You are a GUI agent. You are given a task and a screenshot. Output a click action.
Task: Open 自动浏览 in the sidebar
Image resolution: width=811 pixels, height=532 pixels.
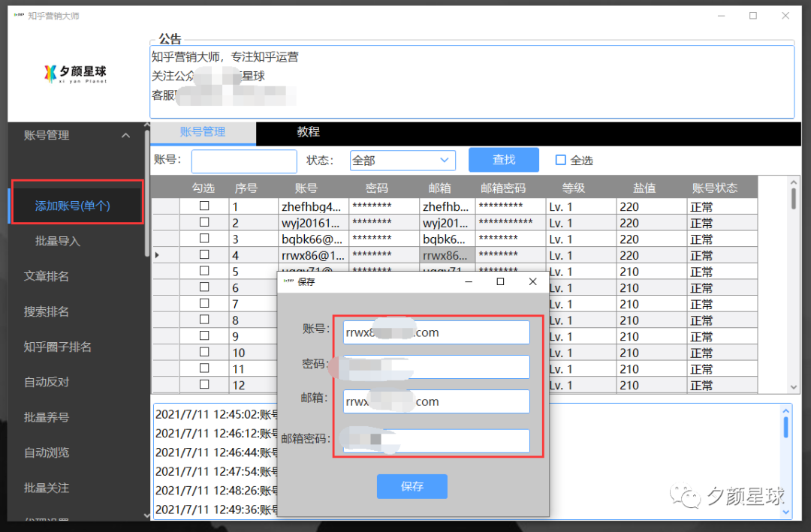(x=46, y=452)
